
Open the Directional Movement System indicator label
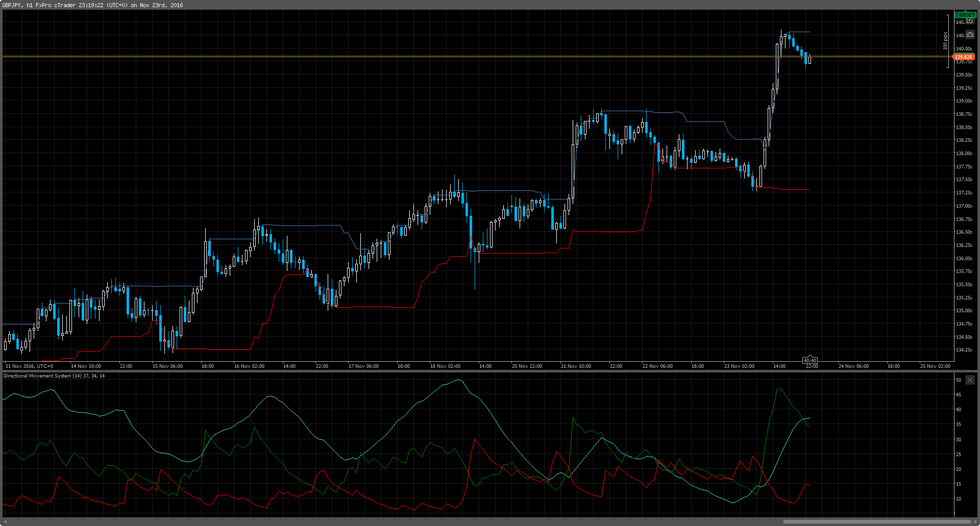coord(54,376)
